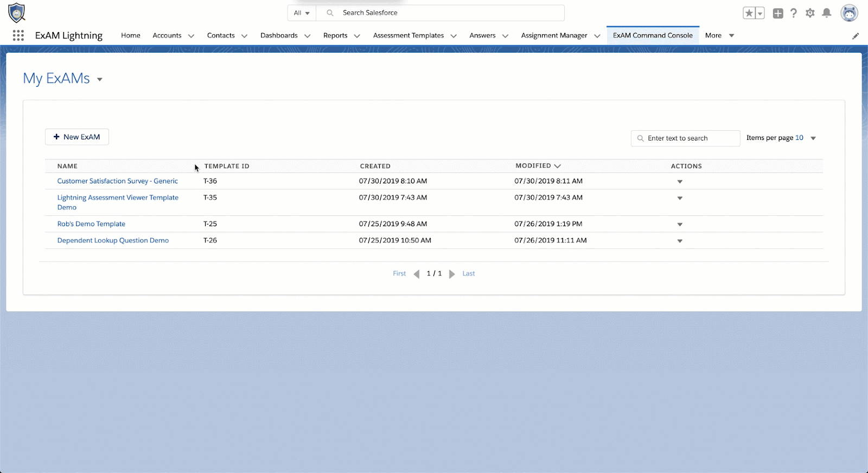Sort by the Modified column header
The width and height of the screenshot is (868, 473).
pyautogui.click(x=538, y=166)
